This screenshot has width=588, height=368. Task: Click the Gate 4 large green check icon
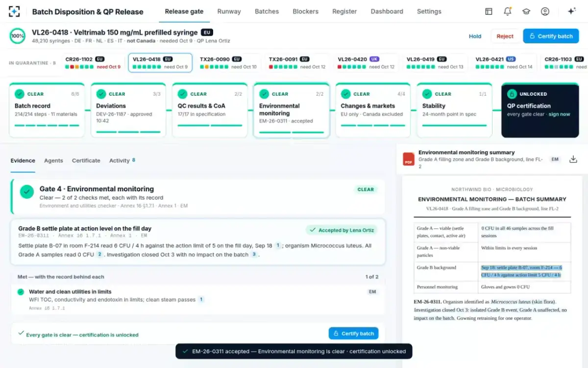click(27, 192)
